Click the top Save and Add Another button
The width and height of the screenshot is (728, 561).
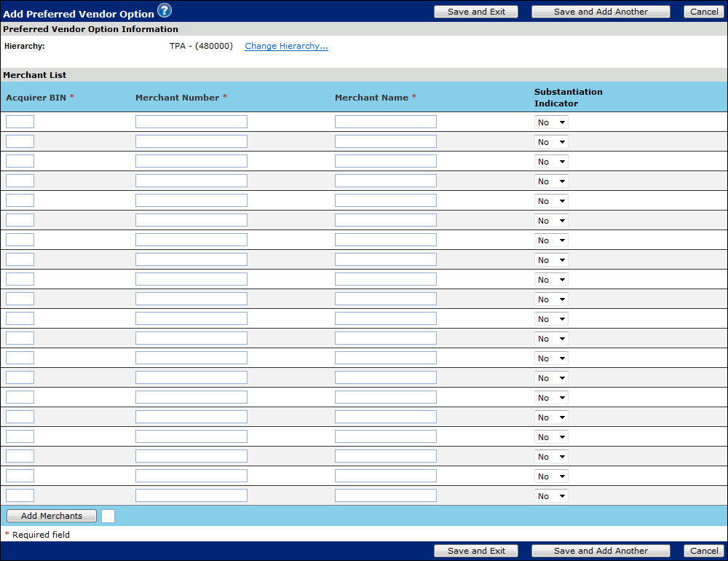601,12
